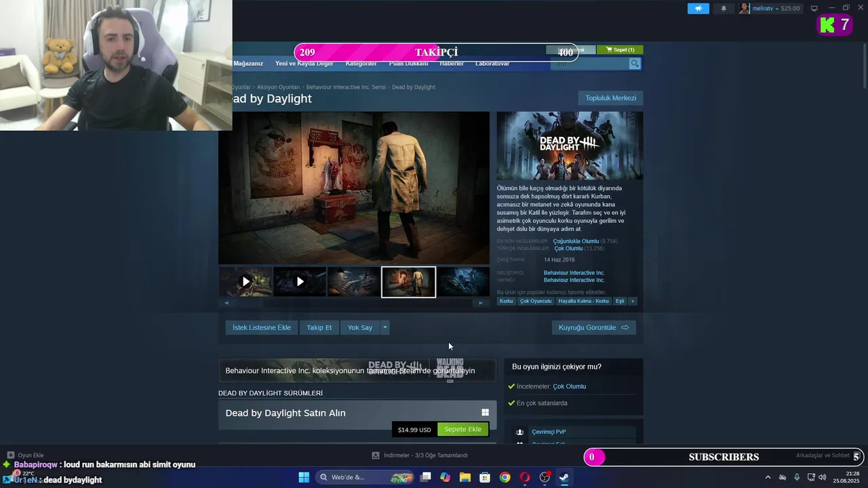Screen dimensions: 868x488
Task: Open the notifications bell
Action: point(724,8)
